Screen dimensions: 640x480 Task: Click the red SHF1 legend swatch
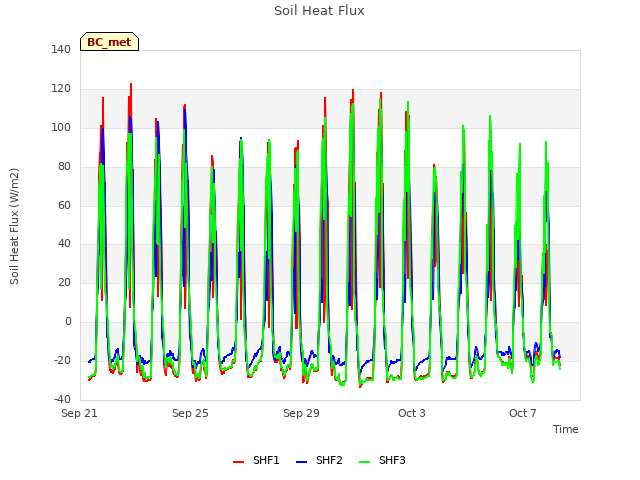238,462
